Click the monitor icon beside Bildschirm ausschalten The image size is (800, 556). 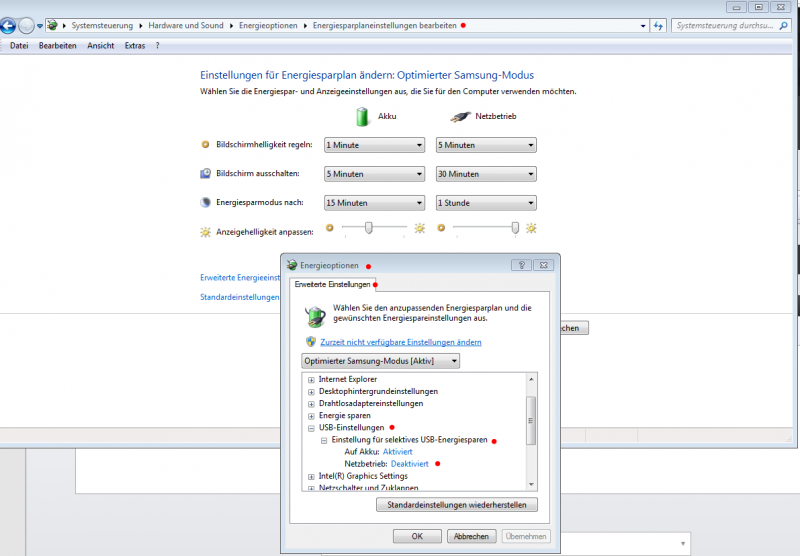point(205,173)
